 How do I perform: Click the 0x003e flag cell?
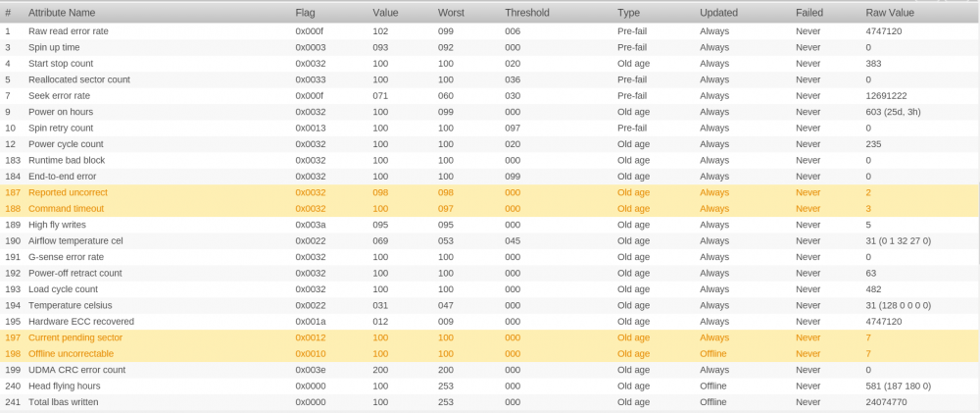point(311,370)
